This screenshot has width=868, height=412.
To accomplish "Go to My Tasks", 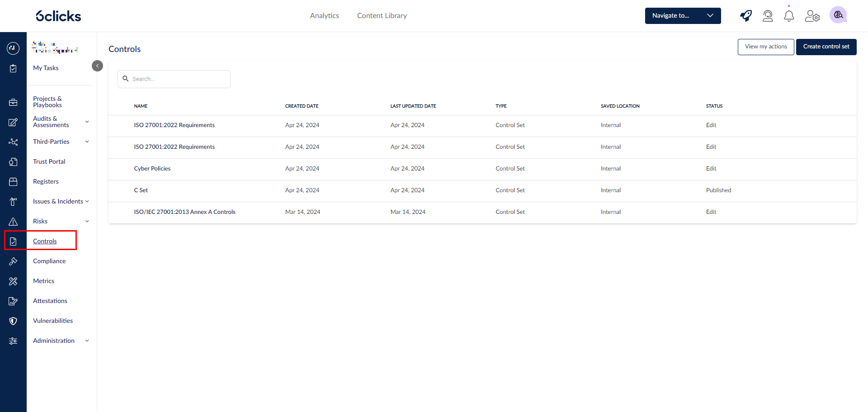I will coord(46,68).
